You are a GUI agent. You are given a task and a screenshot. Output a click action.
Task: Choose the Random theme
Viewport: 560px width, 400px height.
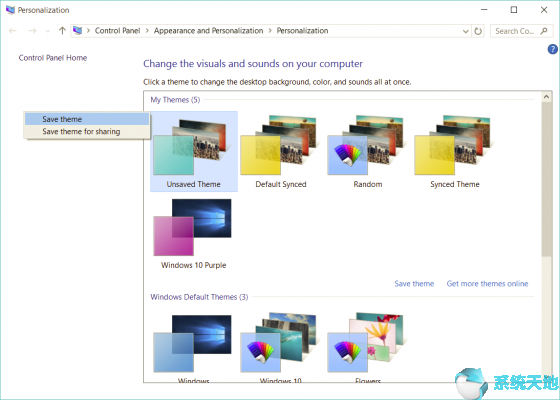point(368,151)
